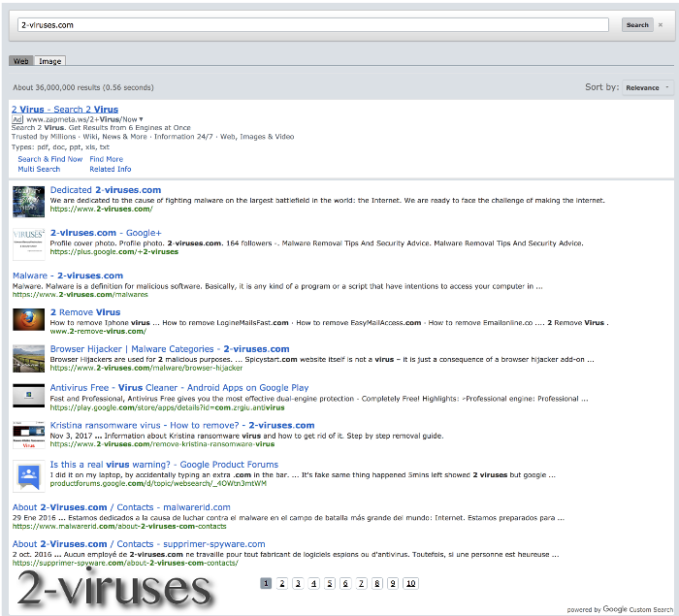Click the www.2-remove-virus.com/ URL
Screen dimensions: 679x616
click(x=98, y=332)
